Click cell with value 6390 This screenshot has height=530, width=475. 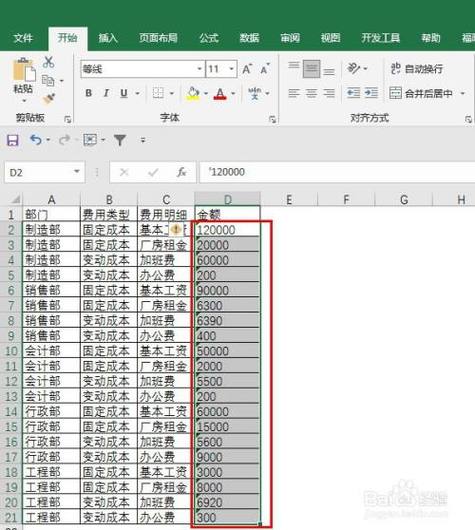(x=227, y=320)
